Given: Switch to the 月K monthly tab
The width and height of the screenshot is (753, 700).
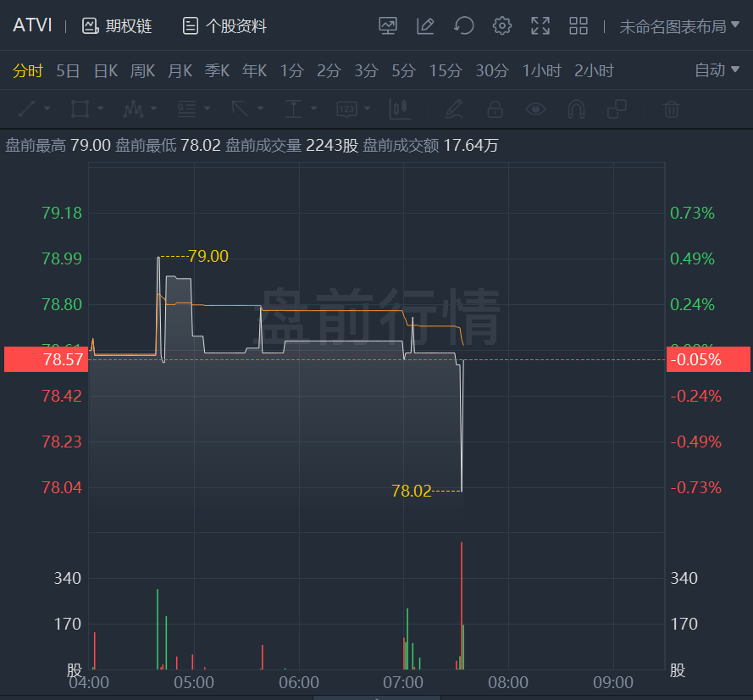Looking at the screenshot, I should (x=180, y=70).
